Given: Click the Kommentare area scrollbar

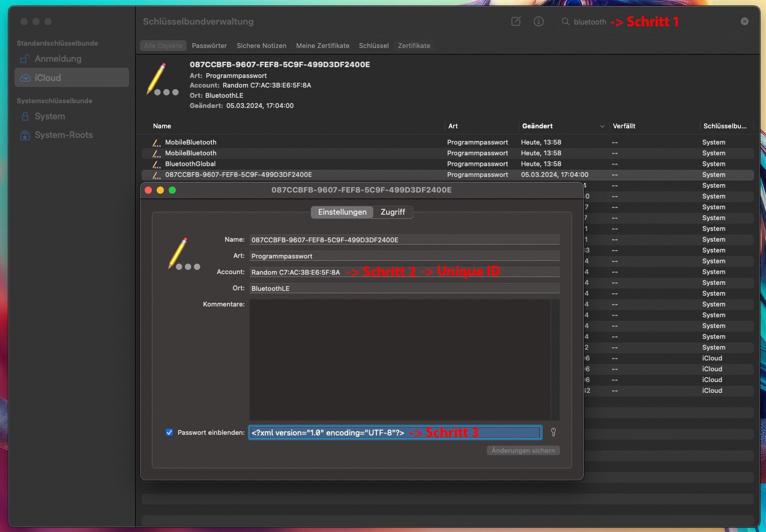Looking at the screenshot, I should 555,360.
